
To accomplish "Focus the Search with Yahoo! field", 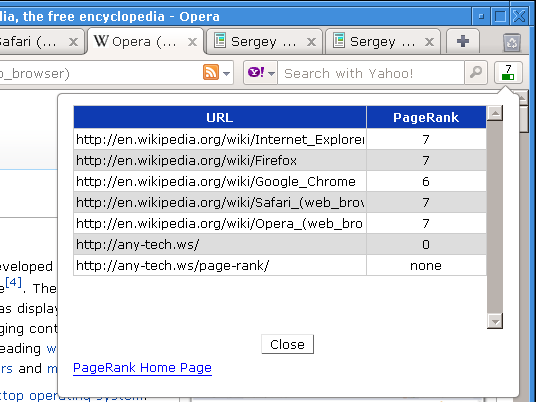I will [x=371, y=72].
